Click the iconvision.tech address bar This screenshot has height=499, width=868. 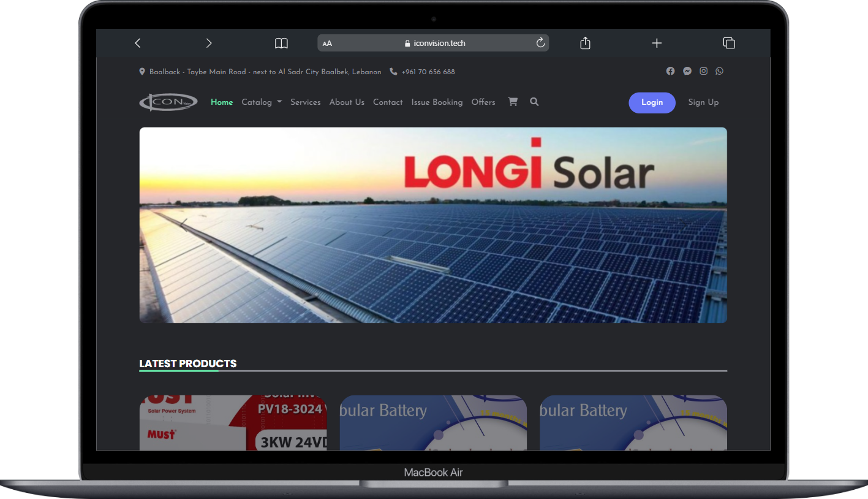click(433, 43)
